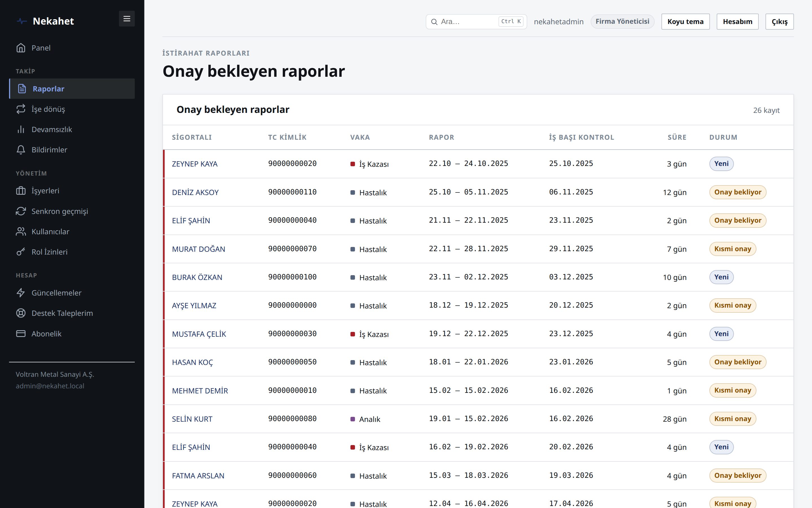812x508 pixels.
Task: Go to İşe dönüş section
Action: click(x=72, y=109)
